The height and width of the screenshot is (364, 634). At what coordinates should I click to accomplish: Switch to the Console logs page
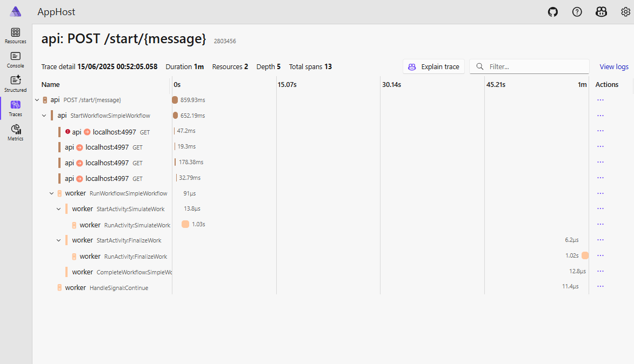click(x=16, y=59)
